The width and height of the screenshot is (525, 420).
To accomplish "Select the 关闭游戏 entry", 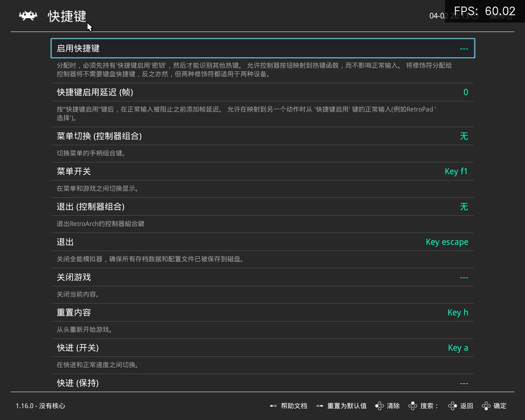I will [262, 277].
